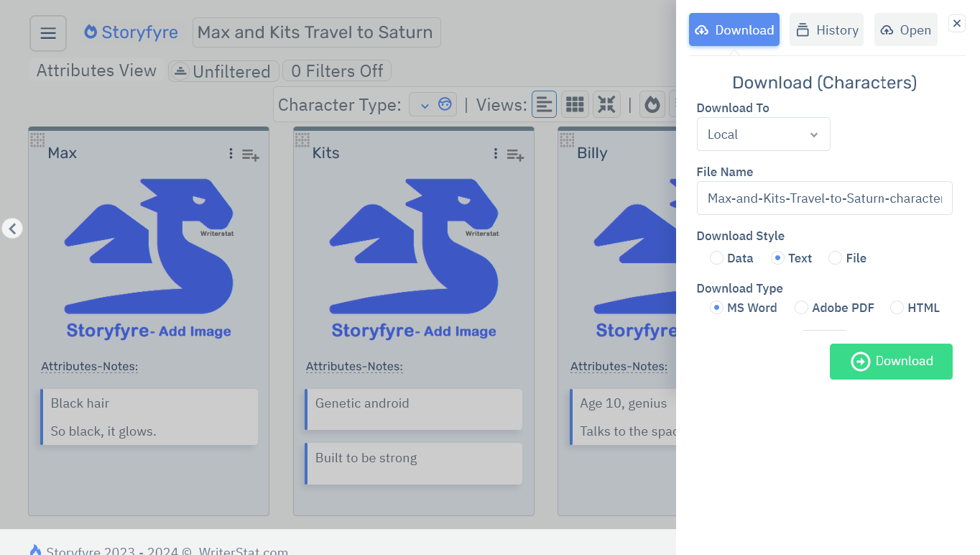The image size is (980, 555).
Task: Click the flame icon in the toolbar
Action: (652, 104)
